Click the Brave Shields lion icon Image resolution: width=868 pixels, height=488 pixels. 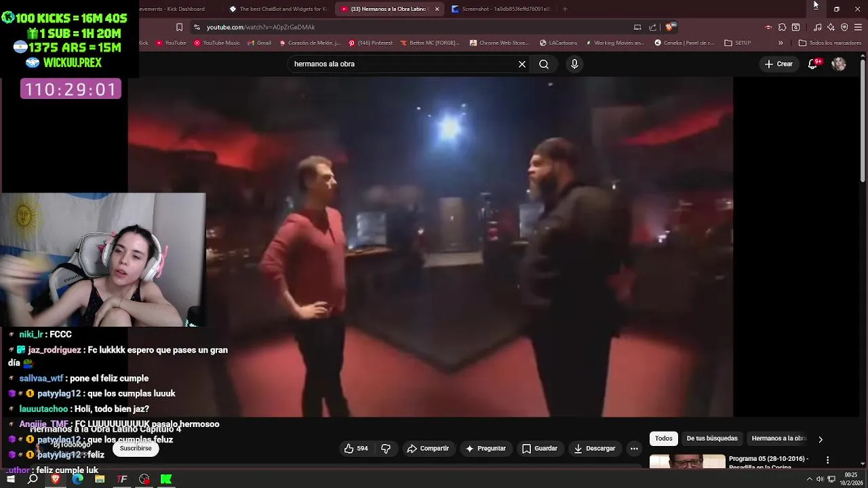[669, 27]
